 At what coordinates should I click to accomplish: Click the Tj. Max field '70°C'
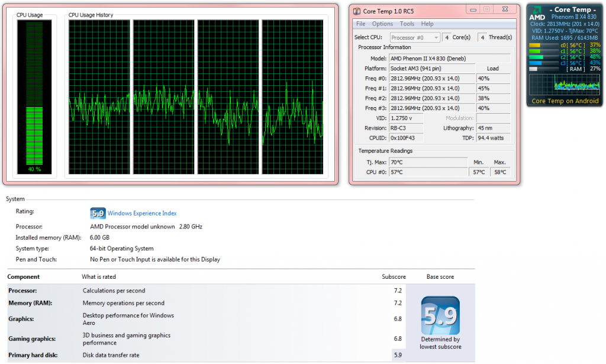click(428, 162)
